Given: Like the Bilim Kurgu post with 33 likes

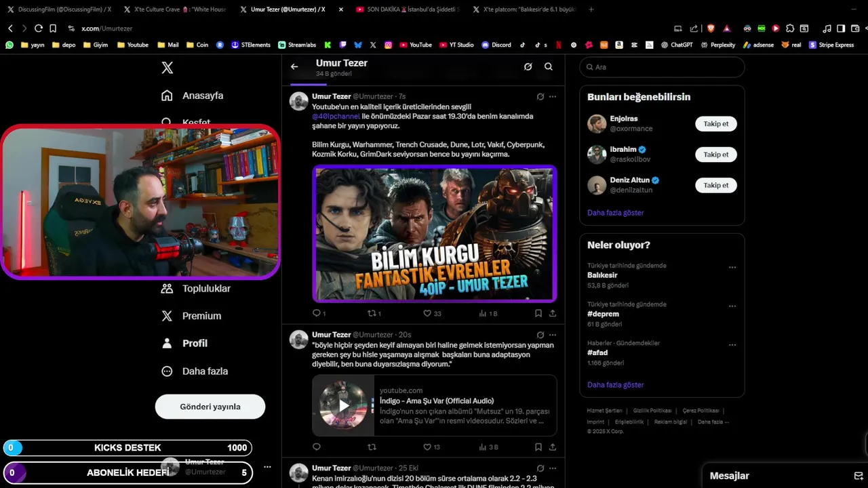Looking at the screenshot, I should tap(427, 313).
